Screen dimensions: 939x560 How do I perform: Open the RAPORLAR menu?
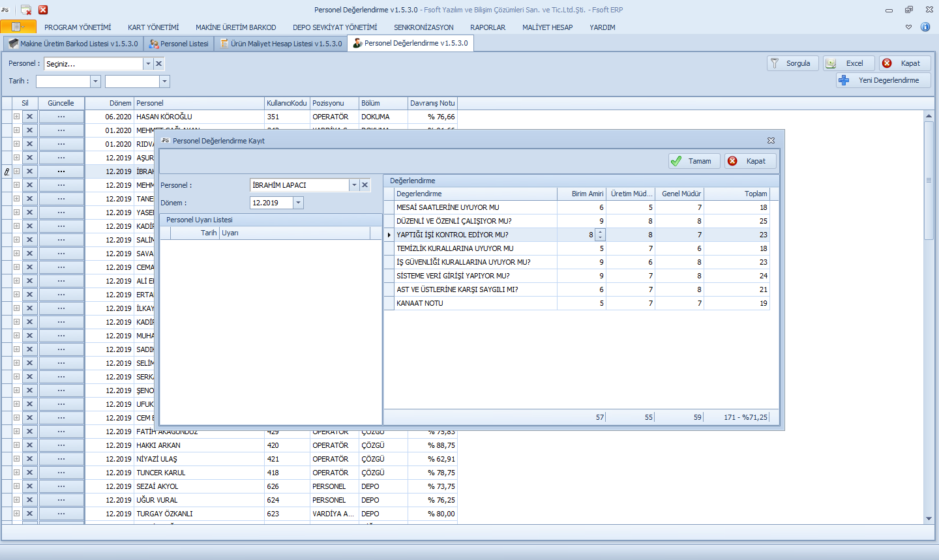(487, 27)
